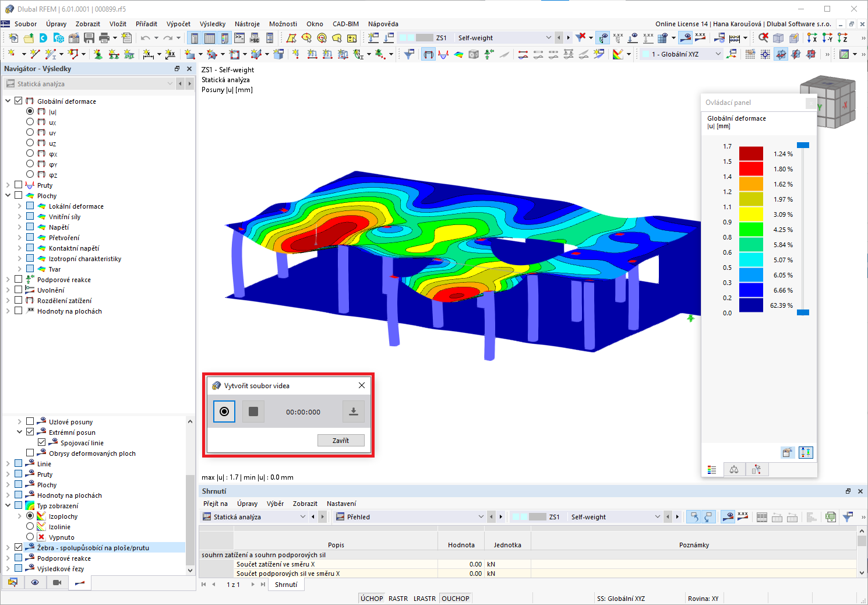This screenshot has height=605, width=868.
Task: Toggle the OUCHOP button in the status bar
Action: (456, 599)
